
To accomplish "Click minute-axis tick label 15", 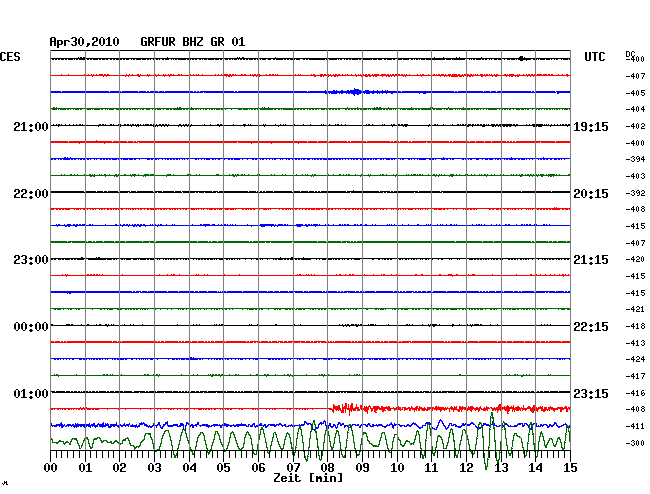I will click(570, 467).
